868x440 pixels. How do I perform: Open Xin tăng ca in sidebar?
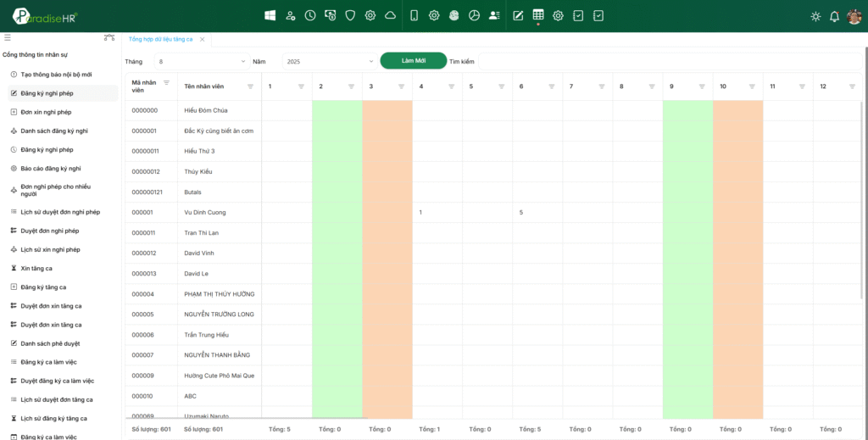click(x=36, y=269)
